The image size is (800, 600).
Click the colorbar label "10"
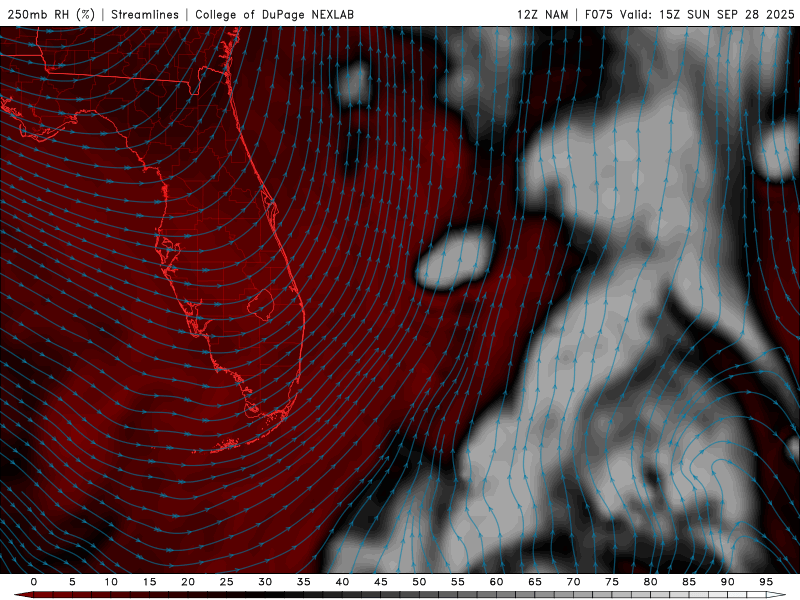111,582
